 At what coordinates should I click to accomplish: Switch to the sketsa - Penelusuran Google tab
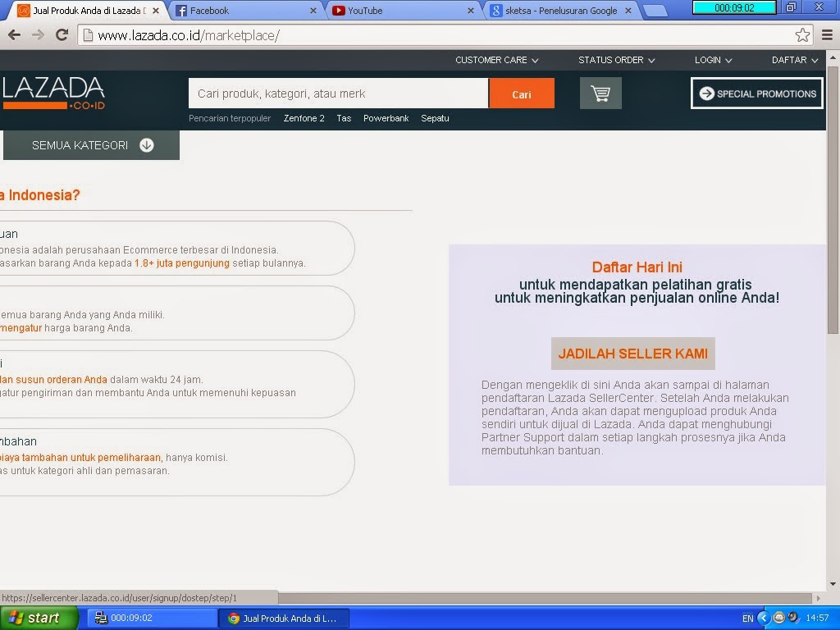[559, 11]
